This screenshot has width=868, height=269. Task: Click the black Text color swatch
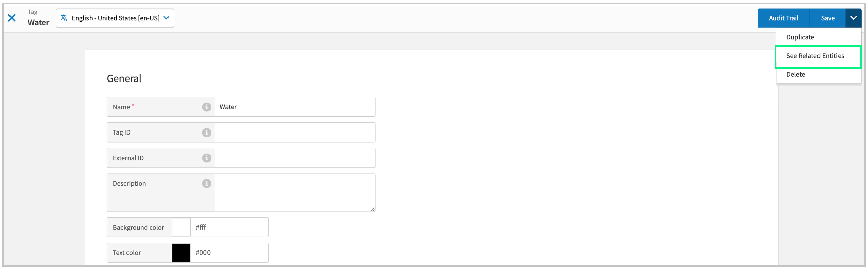[x=181, y=252]
